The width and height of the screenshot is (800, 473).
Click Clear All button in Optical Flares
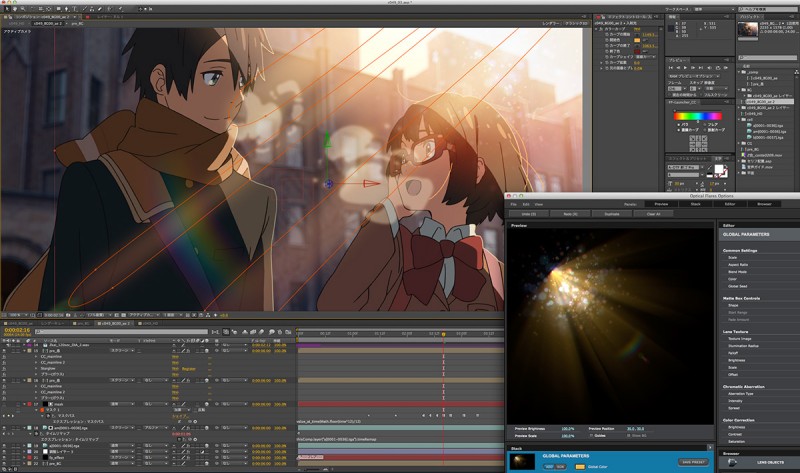pyautogui.click(x=654, y=214)
